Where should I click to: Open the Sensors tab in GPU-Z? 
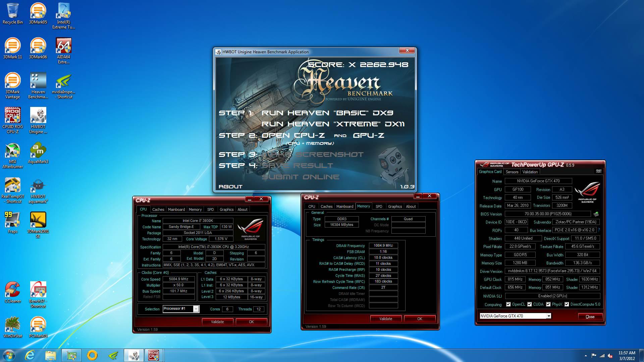click(x=512, y=172)
